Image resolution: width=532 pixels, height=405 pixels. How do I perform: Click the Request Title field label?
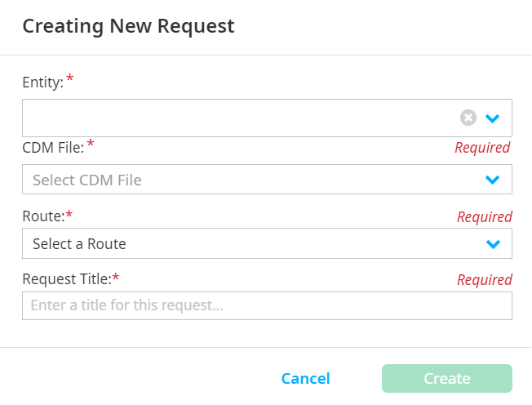point(66,279)
